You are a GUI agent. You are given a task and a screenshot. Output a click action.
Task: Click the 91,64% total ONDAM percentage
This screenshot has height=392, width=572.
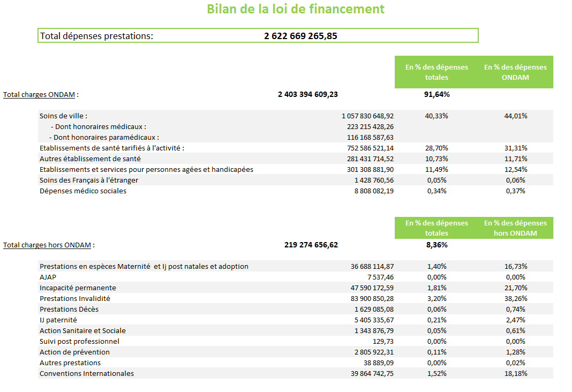click(x=436, y=94)
